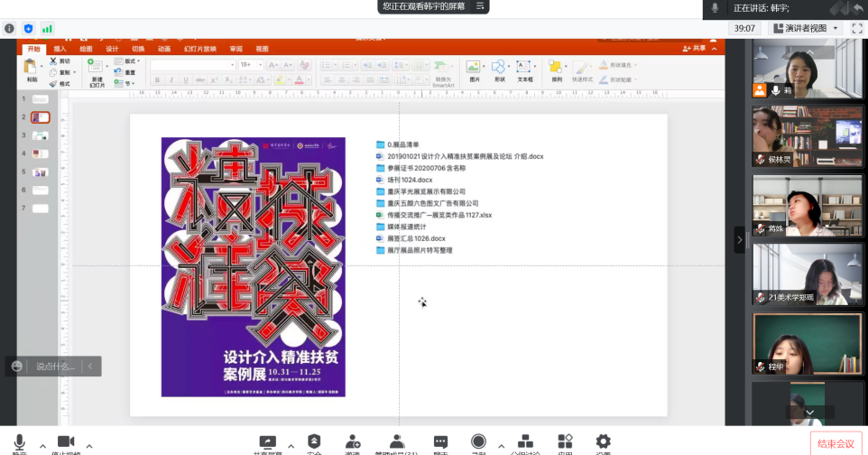Open the meeting security shield icon

(315, 442)
